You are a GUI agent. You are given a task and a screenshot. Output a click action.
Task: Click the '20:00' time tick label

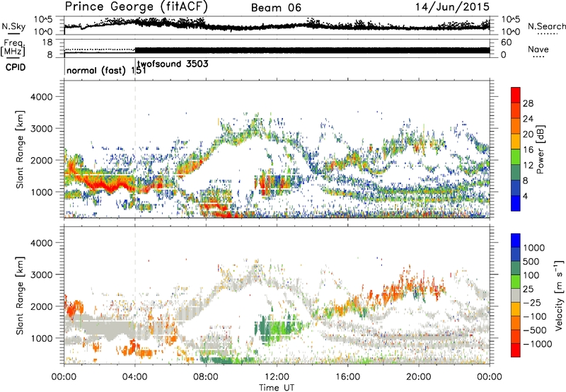click(419, 377)
